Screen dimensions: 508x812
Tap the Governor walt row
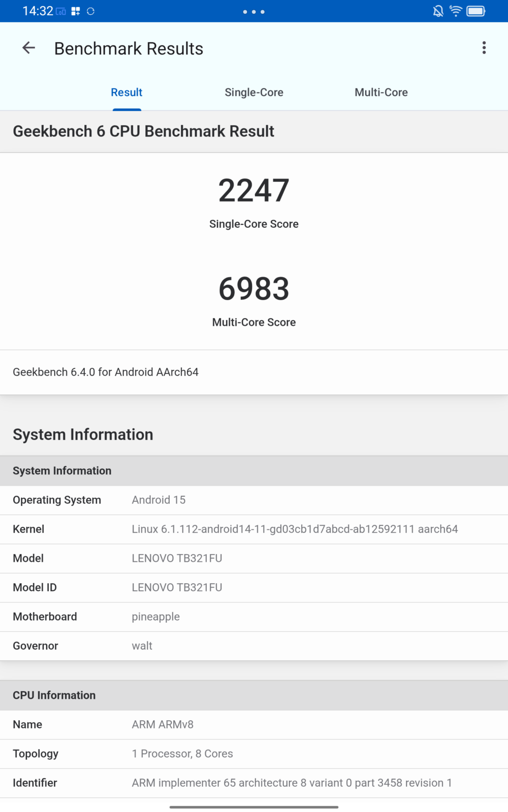(x=254, y=646)
